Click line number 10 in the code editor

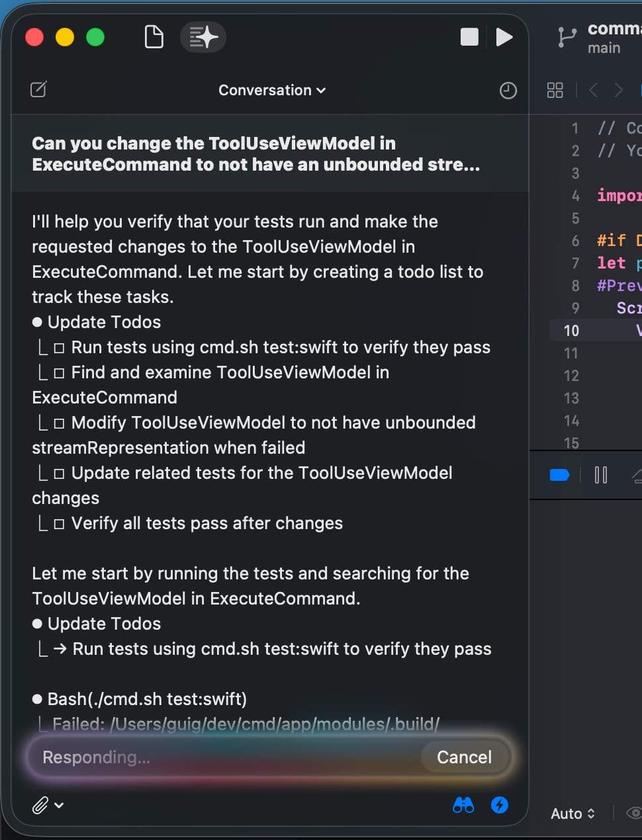click(x=571, y=330)
